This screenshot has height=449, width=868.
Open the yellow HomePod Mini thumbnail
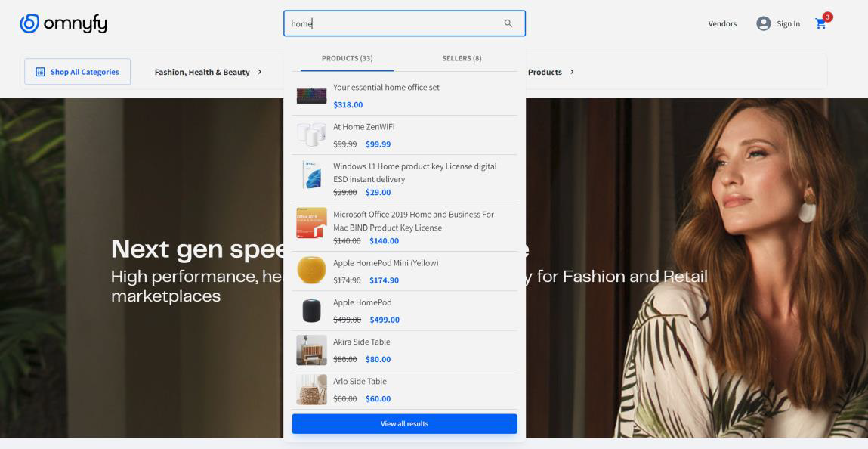click(311, 270)
